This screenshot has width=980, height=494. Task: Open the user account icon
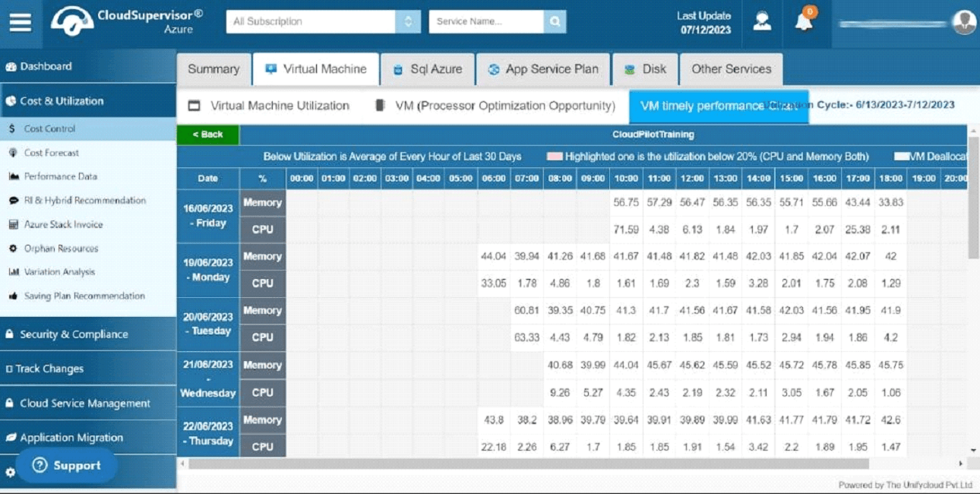[x=762, y=22]
